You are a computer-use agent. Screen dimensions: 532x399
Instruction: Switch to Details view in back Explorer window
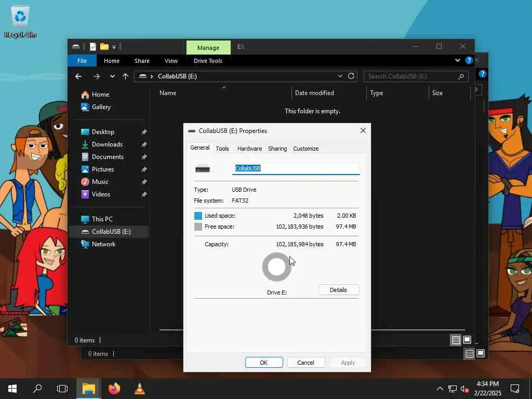click(x=469, y=354)
